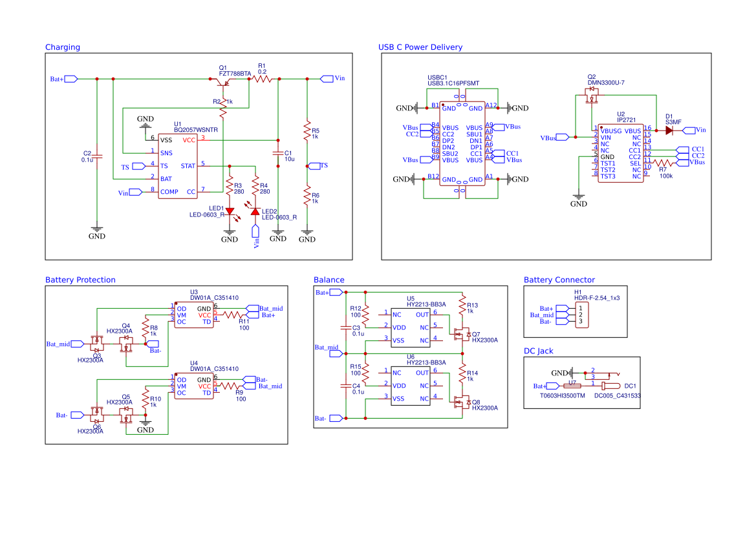The height and width of the screenshot is (535, 756).
Task: Click the "USB C Power Delivery" section title
Action: 420,47
